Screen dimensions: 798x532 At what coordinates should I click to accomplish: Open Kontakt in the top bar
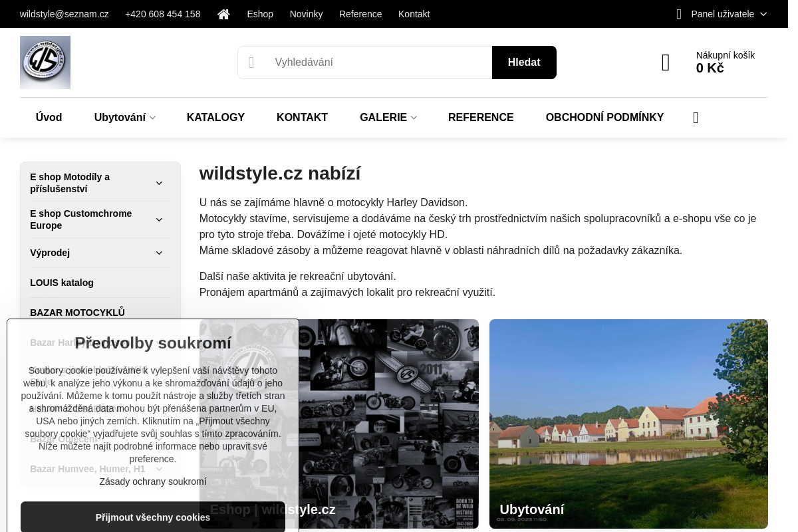[x=414, y=14]
